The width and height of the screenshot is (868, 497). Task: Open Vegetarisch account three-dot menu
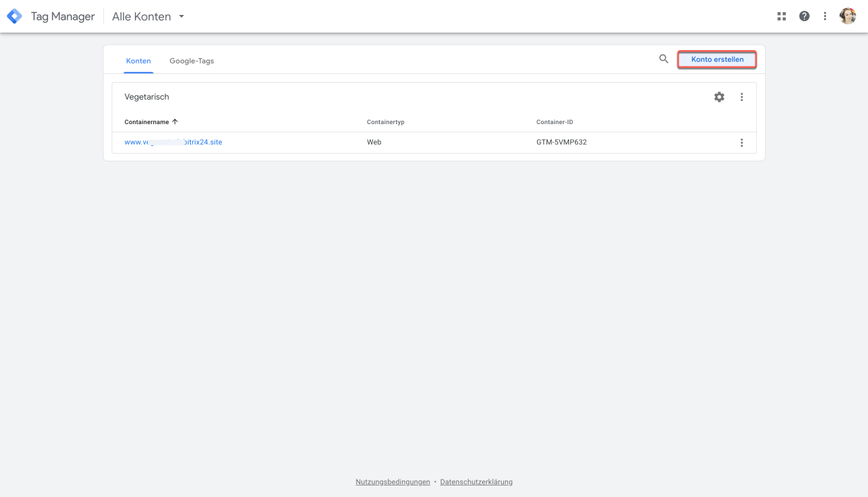point(742,97)
